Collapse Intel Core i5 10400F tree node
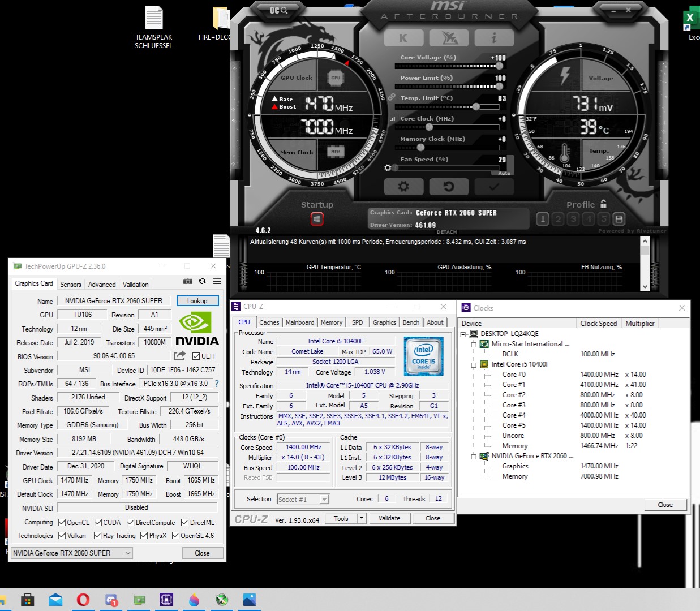The height and width of the screenshot is (611, 700). tap(474, 364)
